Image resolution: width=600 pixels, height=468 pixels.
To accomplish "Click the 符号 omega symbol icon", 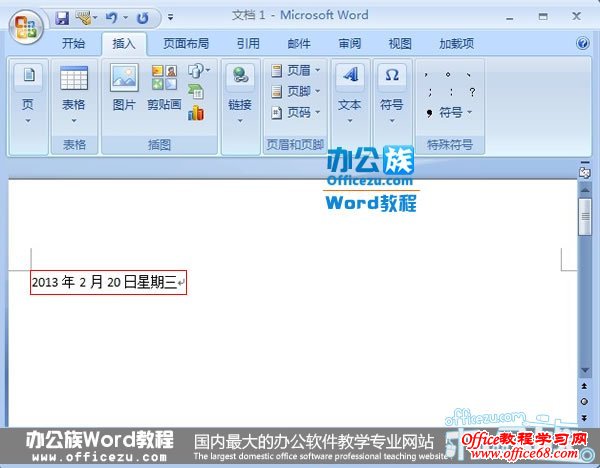I will tap(392, 78).
